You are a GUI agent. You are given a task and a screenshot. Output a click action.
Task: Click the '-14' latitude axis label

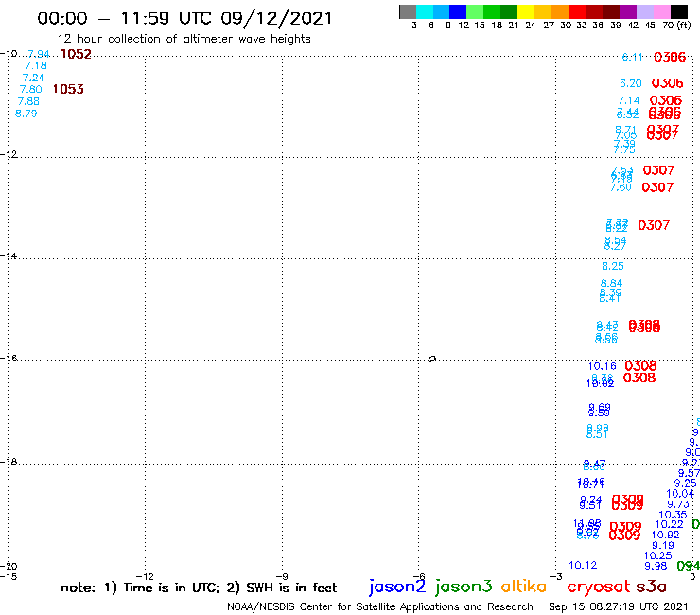pyautogui.click(x=9, y=256)
